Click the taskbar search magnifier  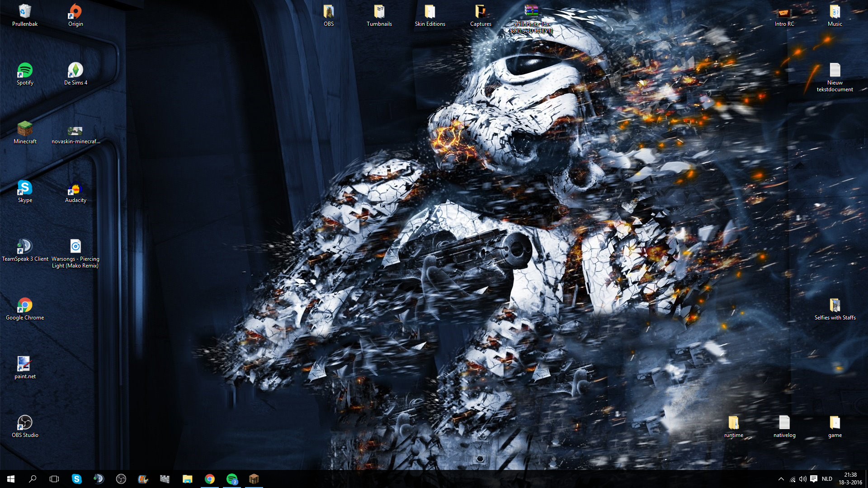tap(33, 479)
